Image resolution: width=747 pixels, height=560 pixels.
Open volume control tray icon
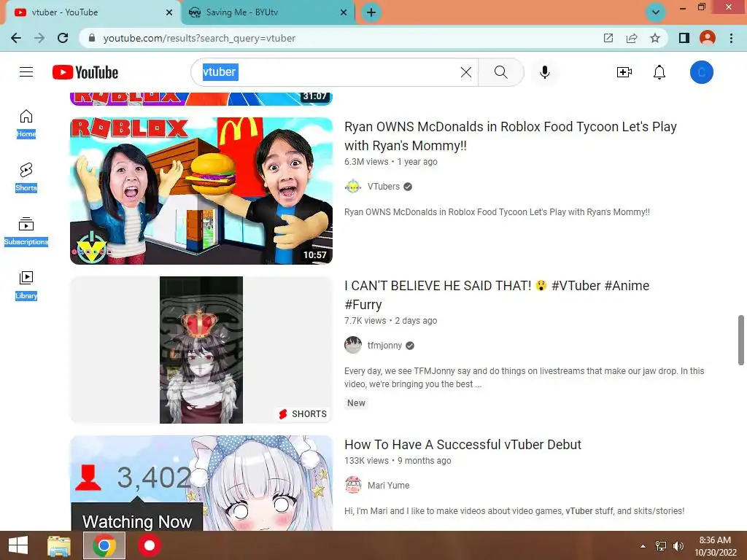678,546
